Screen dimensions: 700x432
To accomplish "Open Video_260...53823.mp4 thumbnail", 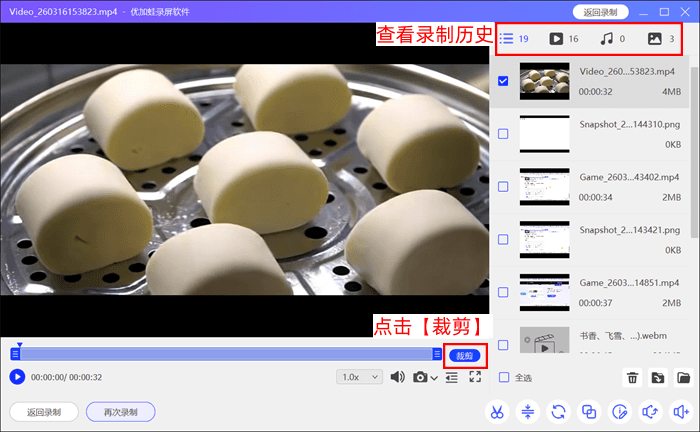I will tap(544, 81).
